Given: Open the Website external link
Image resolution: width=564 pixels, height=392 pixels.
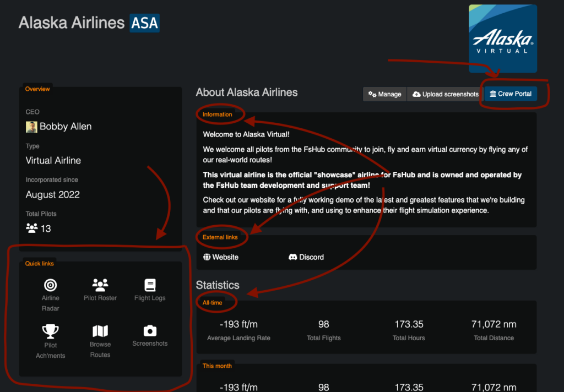Looking at the screenshot, I should pos(221,257).
